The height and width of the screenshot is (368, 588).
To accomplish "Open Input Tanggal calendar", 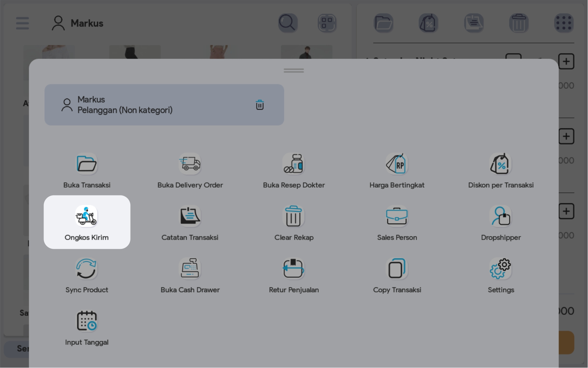I will (x=87, y=321).
